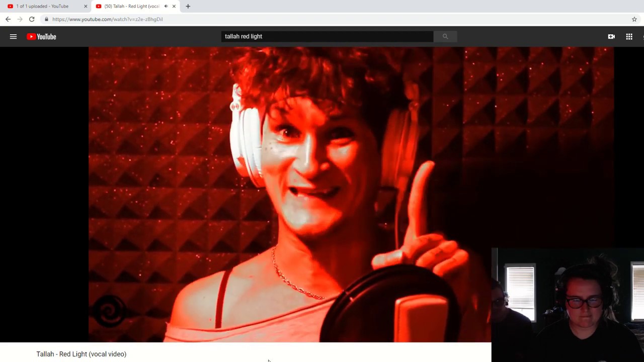Reload the page with the refresh icon
The height and width of the screenshot is (362, 644).
(32, 19)
